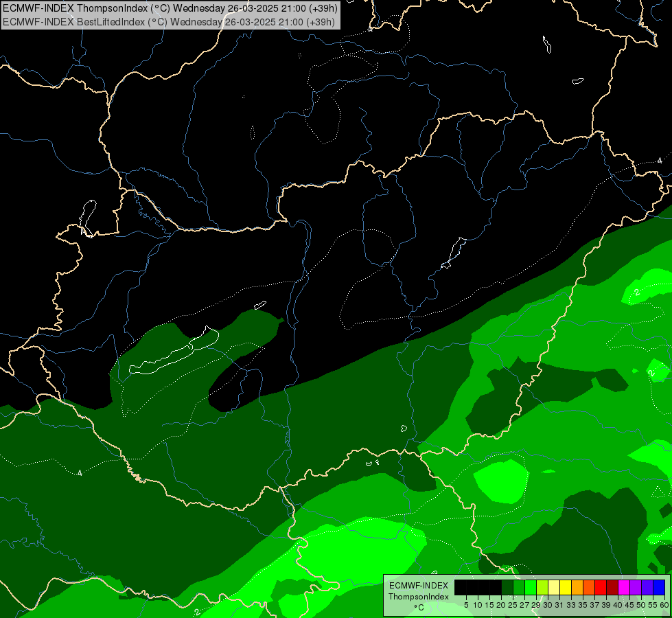
Task: Pick the pure yellow 31–33 legend swatch
Action: pos(566,588)
